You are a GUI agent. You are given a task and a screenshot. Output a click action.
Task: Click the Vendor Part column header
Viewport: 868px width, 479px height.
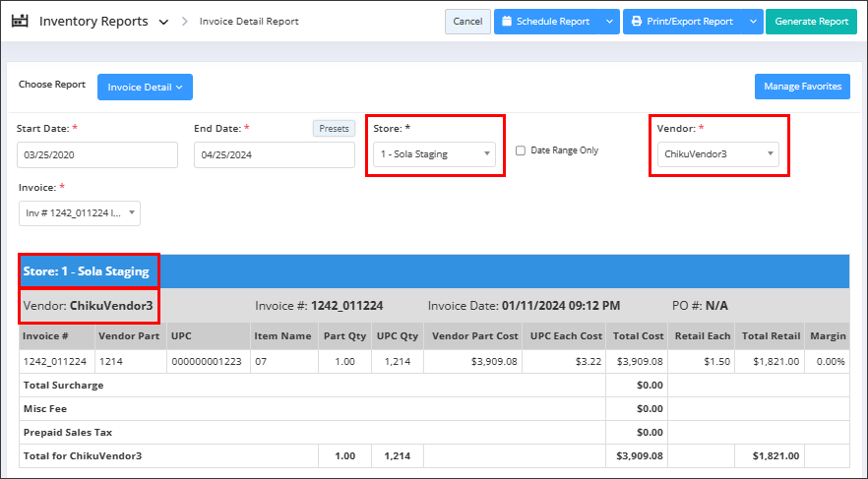coord(129,336)
